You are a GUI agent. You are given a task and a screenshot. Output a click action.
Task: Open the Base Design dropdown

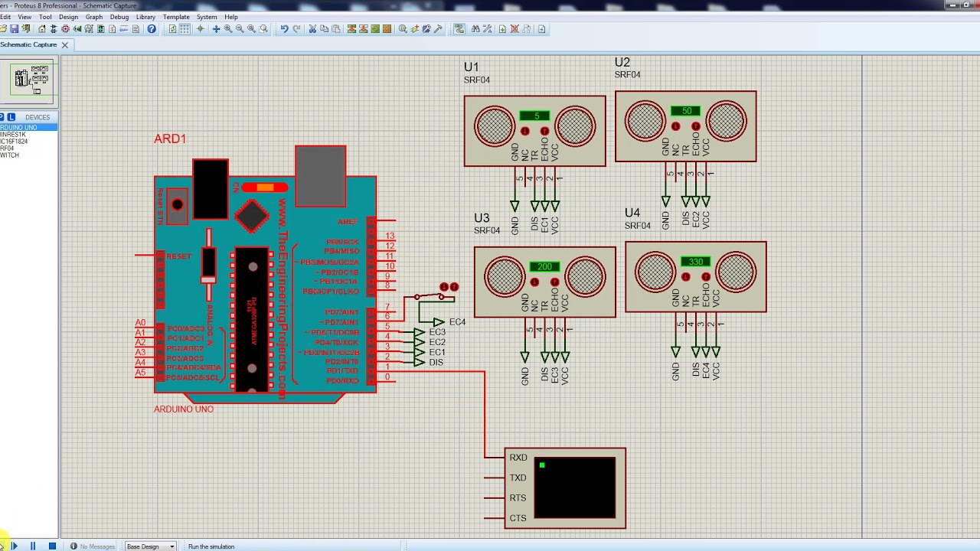click(151, 546)
